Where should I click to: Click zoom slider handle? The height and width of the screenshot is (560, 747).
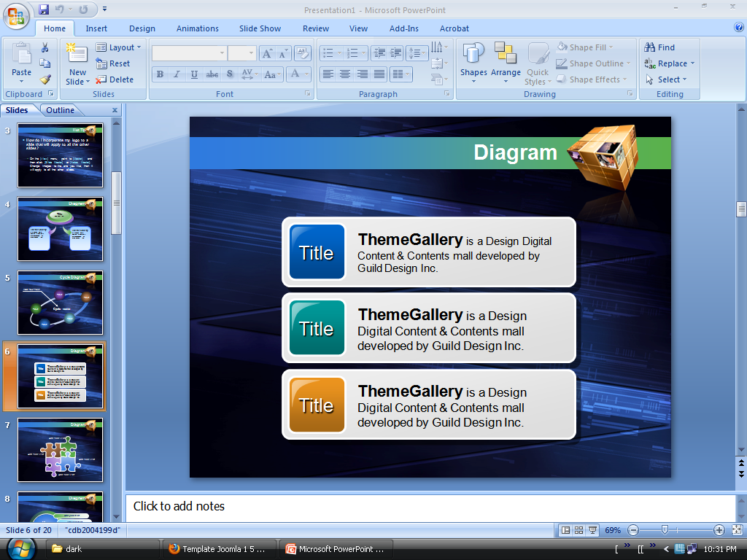click(x=665, y=529)
